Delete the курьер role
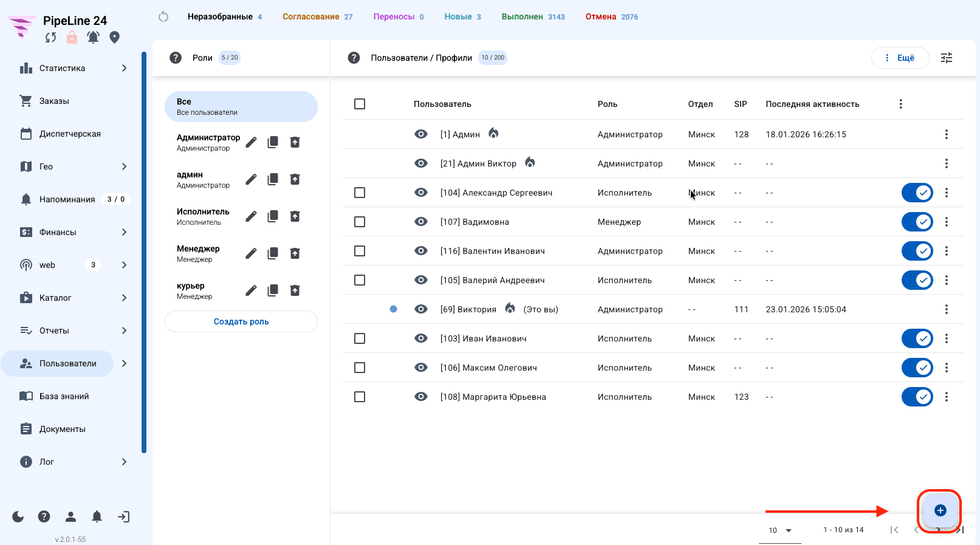 click(x=295, y=290)
